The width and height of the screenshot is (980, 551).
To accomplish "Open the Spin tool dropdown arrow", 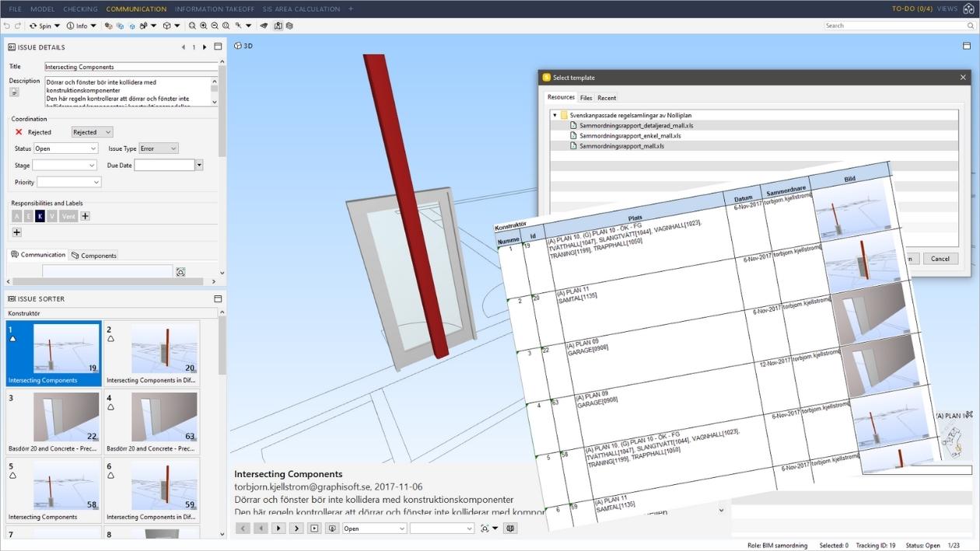I will tap(57, 26).
